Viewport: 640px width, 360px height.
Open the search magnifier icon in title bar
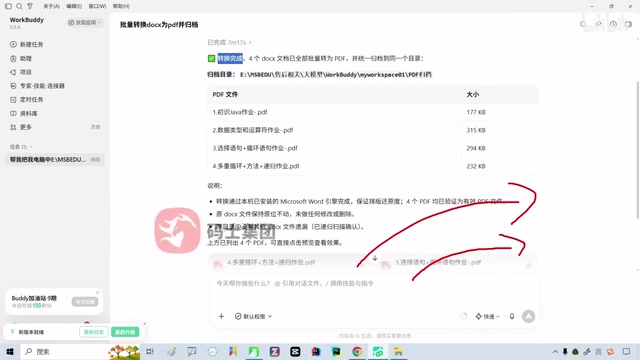19,6
